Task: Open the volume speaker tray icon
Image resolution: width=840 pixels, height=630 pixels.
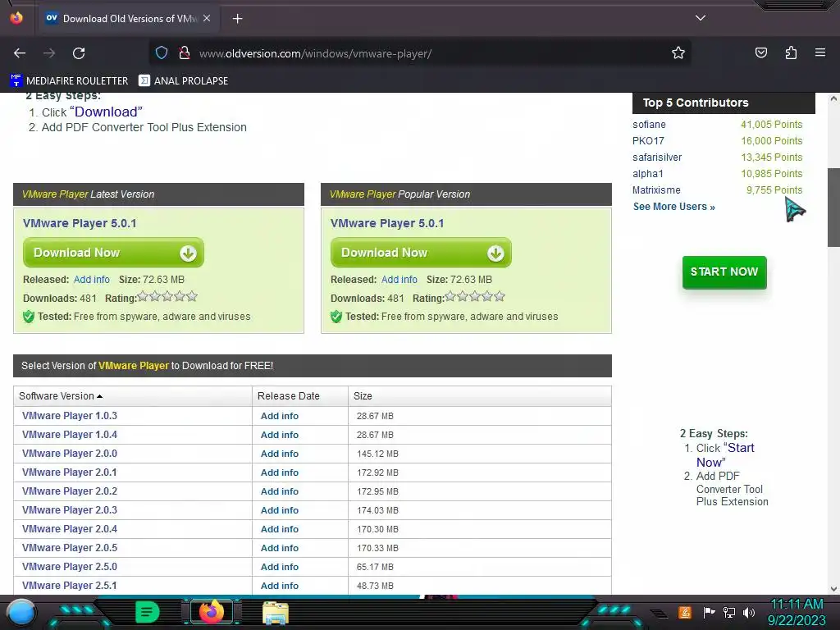Action: tap(749, 612)
